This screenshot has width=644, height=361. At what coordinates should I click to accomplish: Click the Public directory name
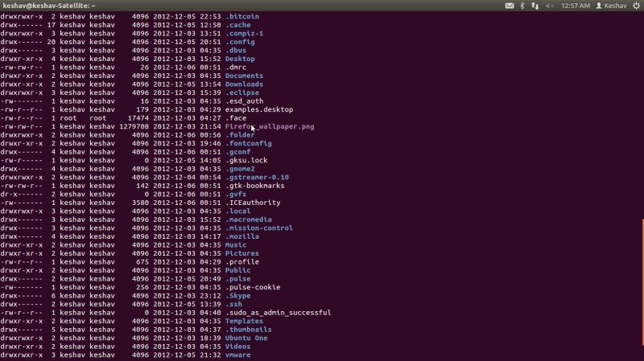coord(237,270)
